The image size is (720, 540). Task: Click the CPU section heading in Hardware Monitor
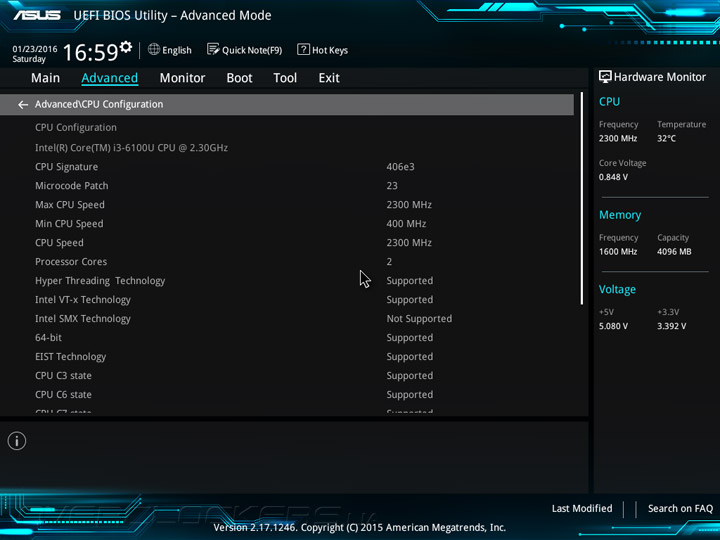tap(609, 101)
